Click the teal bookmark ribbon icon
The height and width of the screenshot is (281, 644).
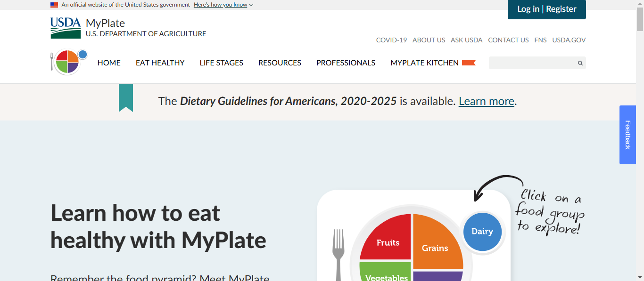[126, 98]
